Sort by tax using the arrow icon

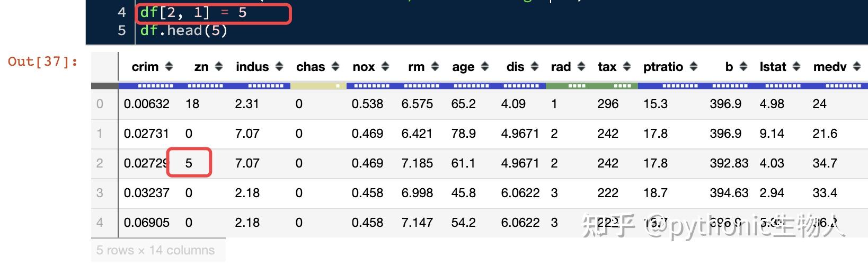(627, 67)
